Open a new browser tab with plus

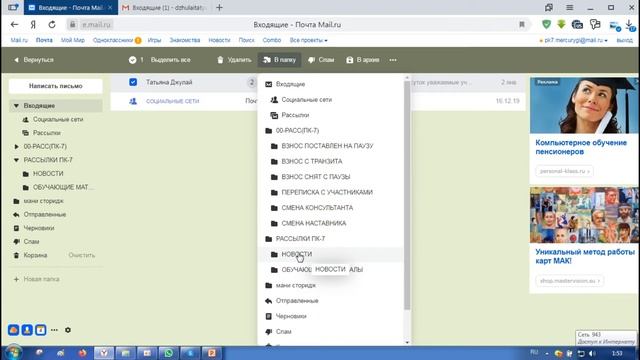220,7
